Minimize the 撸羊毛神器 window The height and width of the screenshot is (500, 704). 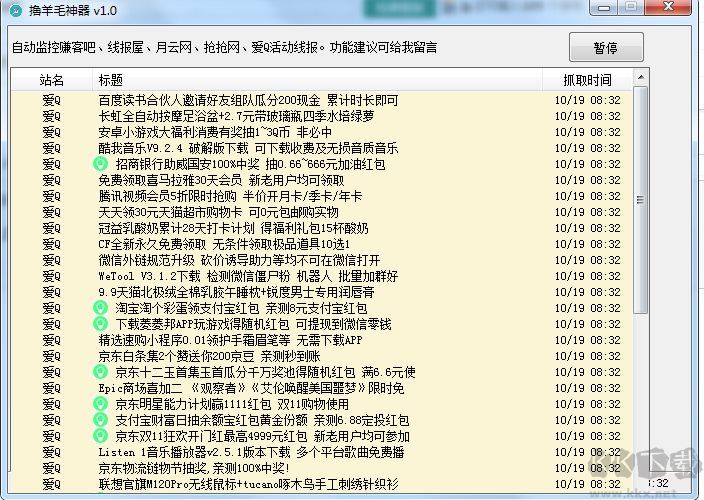[x=604, y=7]
